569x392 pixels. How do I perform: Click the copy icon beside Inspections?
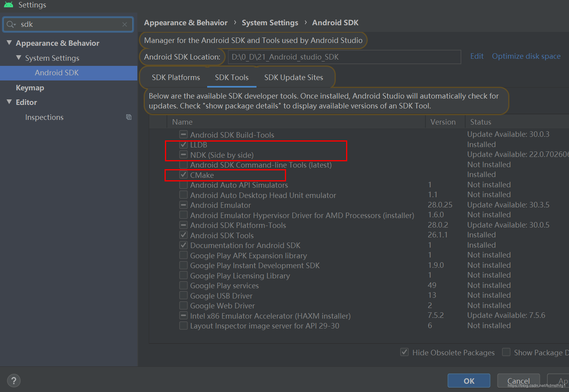(129, 117)
